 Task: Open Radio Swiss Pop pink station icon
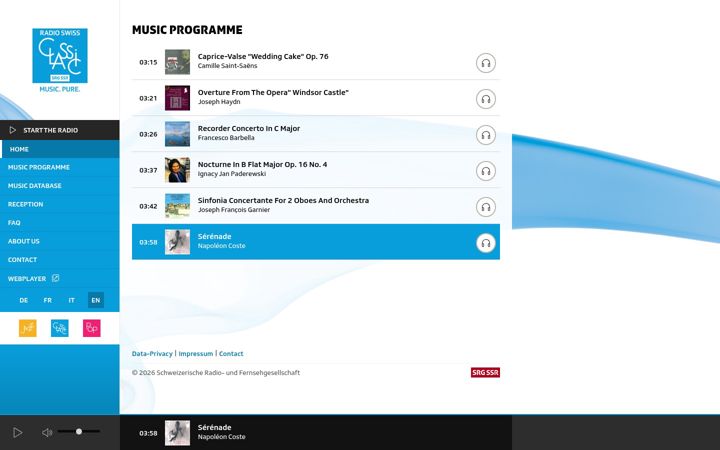(91, 328)
